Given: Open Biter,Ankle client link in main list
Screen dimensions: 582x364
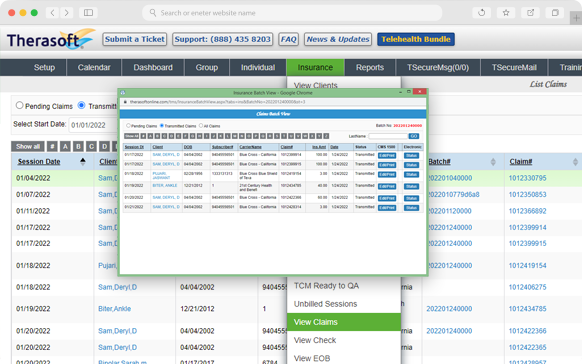Looking at the screenshot, I should (x=114, y=309).
